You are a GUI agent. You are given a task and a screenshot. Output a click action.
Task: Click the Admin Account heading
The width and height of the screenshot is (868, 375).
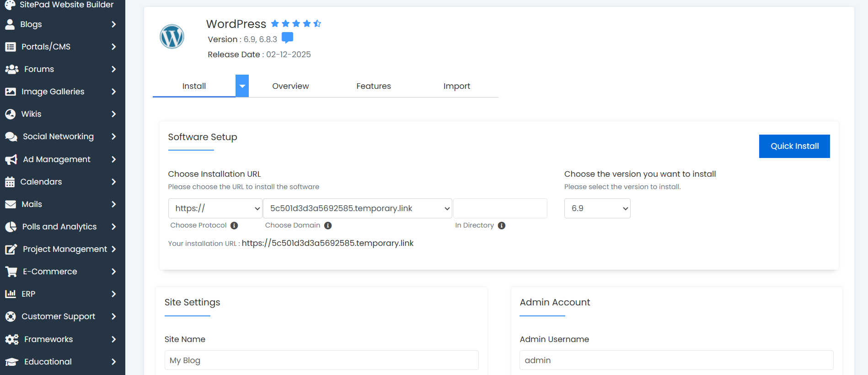coord(555,302)
